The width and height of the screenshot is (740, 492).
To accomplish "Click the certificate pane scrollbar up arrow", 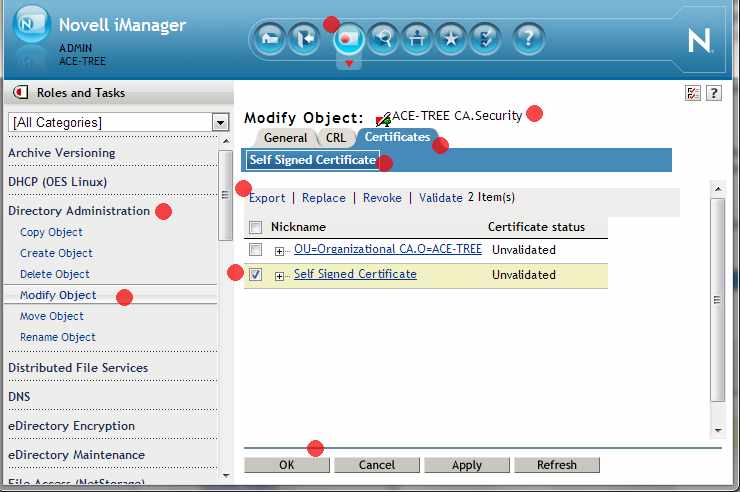I will [718, 189].
